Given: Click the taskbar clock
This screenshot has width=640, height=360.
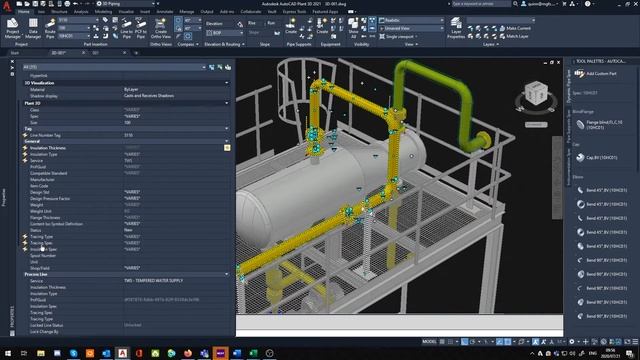Looking at the screenshot, I should (x=611, y=353).
